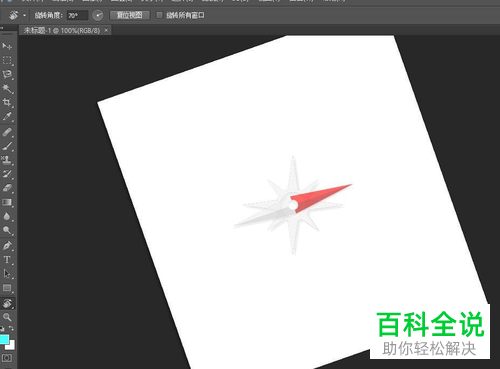The height and width of the screenshot is (369, 500).
Task: Swap foreground and background colors
Action: (x=11, y=328)
